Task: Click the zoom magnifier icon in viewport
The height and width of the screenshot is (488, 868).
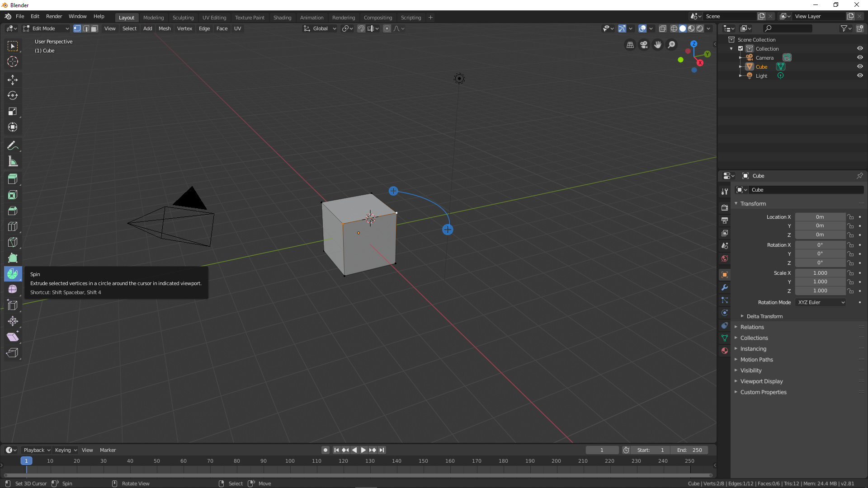Action: tap(672, 45)
